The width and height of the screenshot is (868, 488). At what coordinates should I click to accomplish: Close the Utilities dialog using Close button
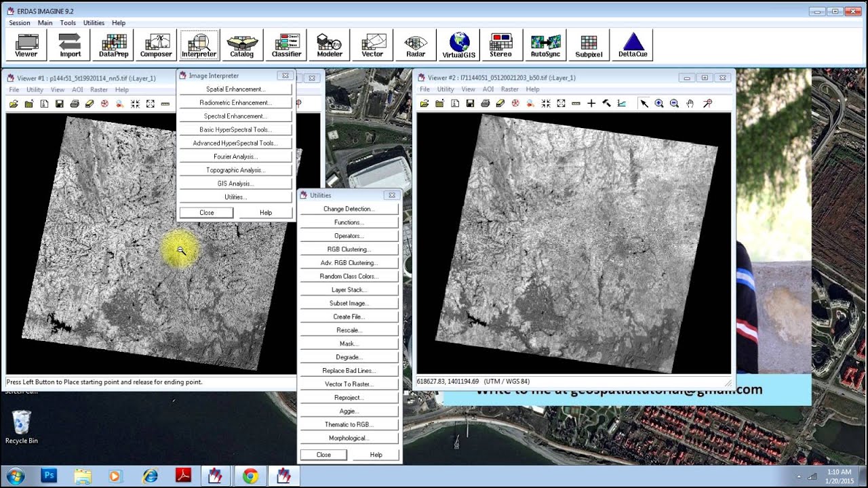[x=323, y=455]
